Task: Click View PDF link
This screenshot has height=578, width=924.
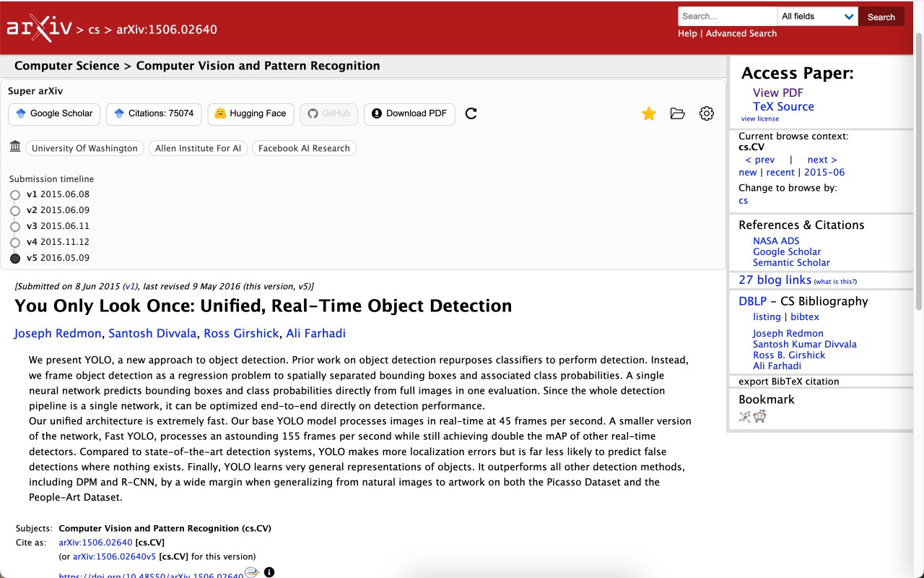Action: pos(777,92)
